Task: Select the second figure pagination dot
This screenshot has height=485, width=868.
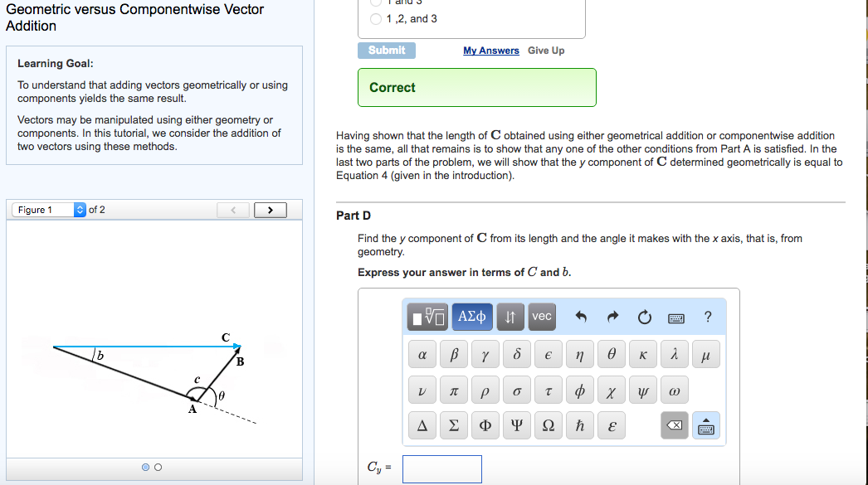Action: coord(158,467)
